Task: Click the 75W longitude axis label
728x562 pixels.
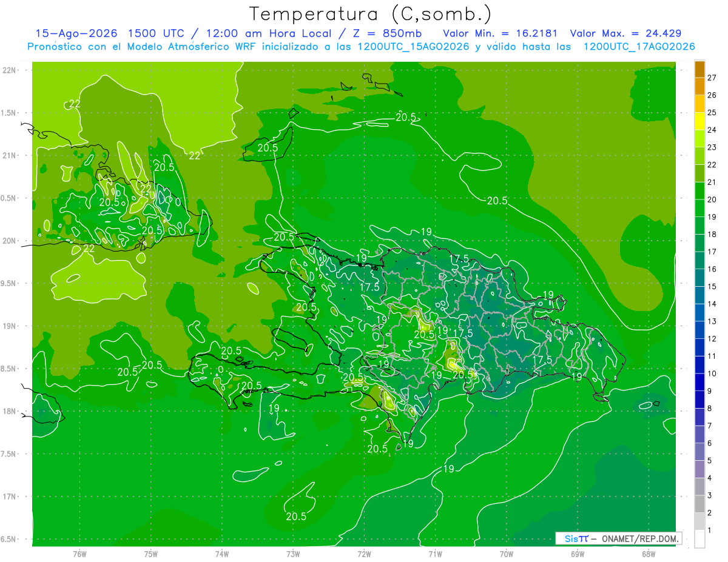Action: pyautogui.click(x=151, y=554)
